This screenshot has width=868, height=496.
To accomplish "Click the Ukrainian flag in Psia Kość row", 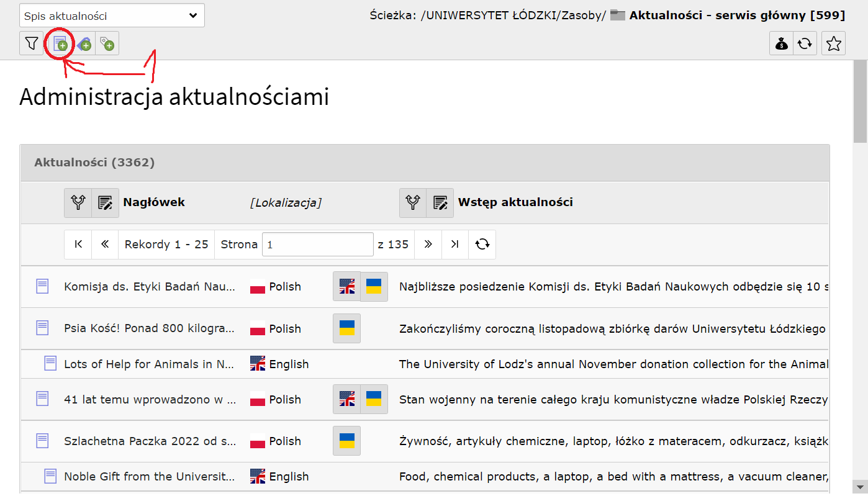I will 347,328.
